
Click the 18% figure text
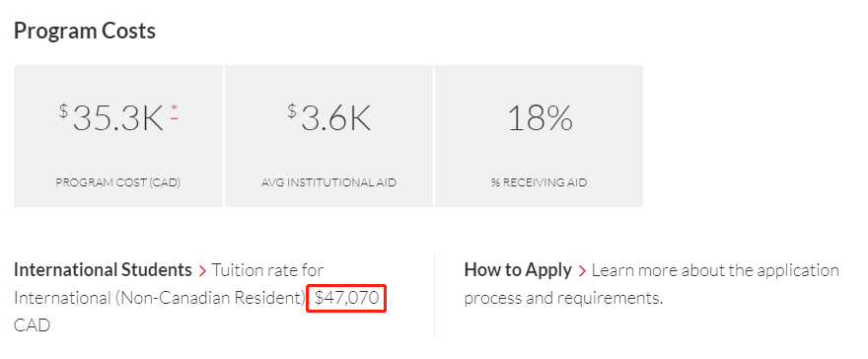point(540,118)
